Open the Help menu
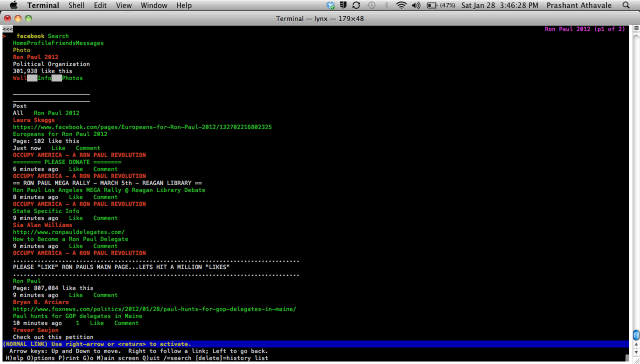 coord(184,5)
